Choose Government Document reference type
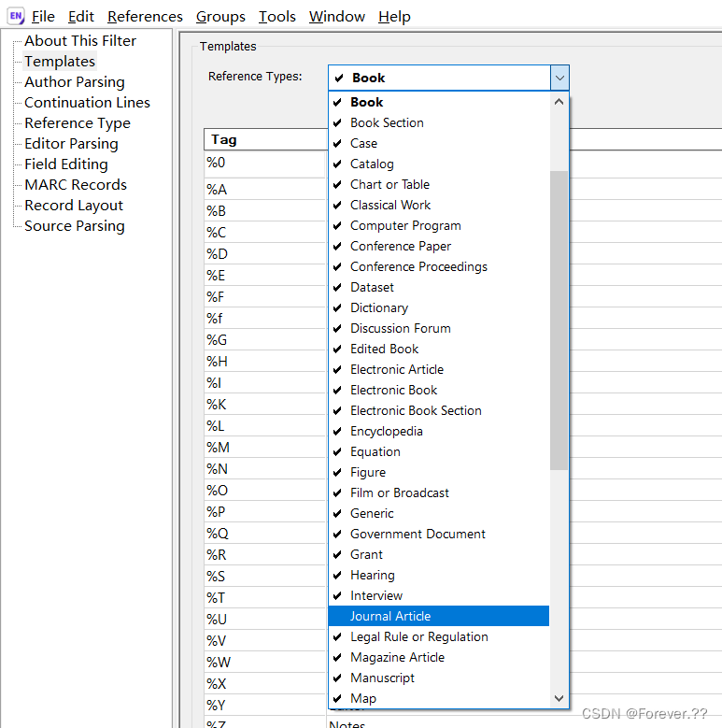This screenshot has height=728, width=722. (438, 534)
